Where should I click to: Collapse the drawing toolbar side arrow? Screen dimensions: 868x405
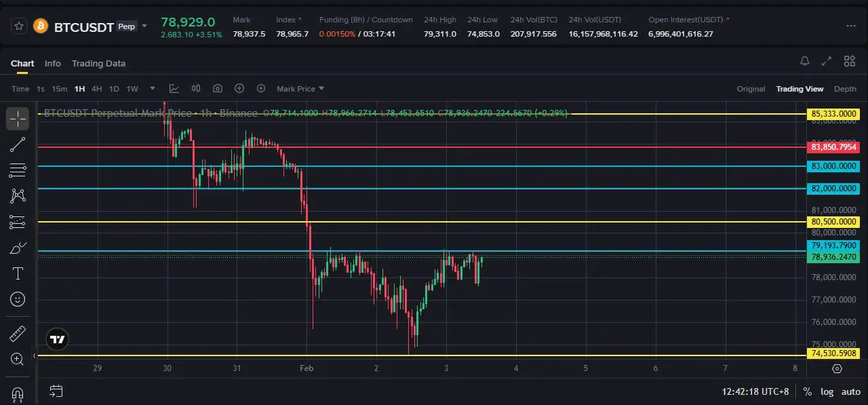click(x=35, y=355)
